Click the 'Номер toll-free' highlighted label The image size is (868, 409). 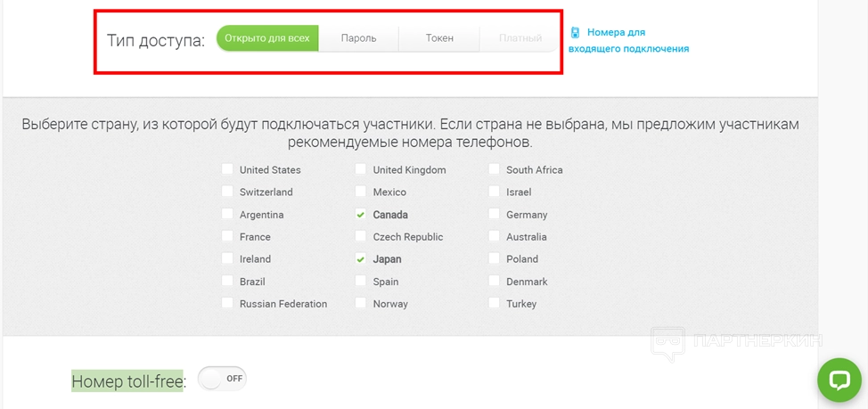pyautogui.click(x=127, y=381)
